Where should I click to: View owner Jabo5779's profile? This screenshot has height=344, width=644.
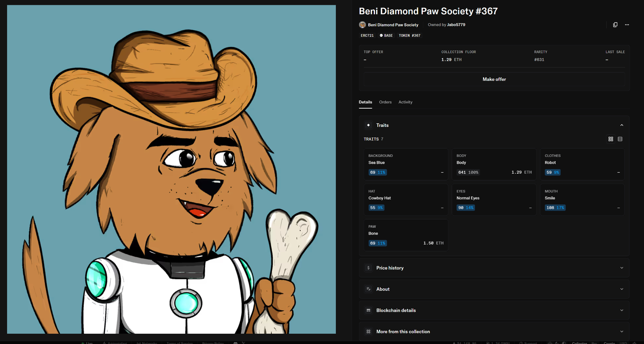[x=456, y=25]
